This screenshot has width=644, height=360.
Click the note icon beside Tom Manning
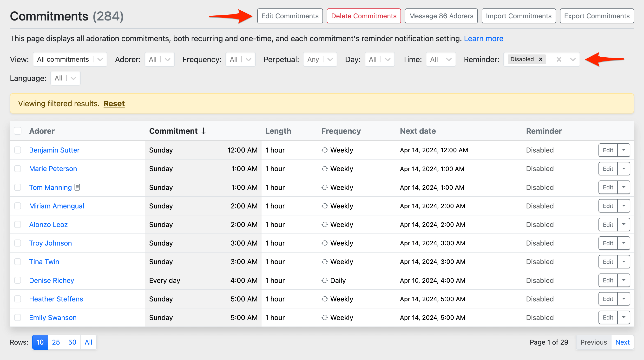(77, 187)
